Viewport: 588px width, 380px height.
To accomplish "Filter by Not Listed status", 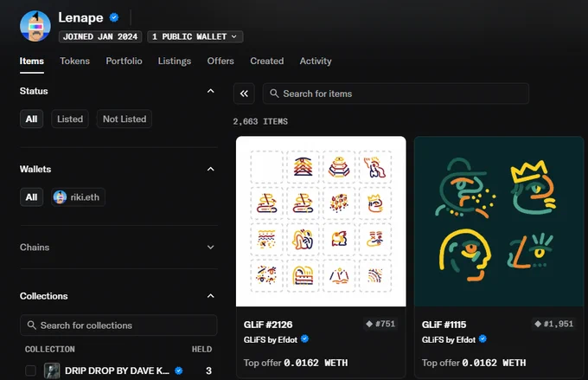I will [x=125, y=119].
